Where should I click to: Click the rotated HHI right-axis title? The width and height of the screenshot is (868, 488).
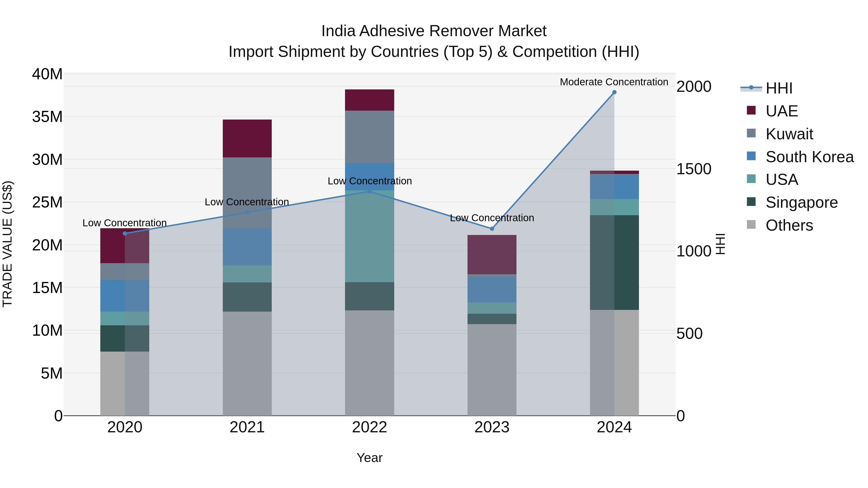click(720, 244)
